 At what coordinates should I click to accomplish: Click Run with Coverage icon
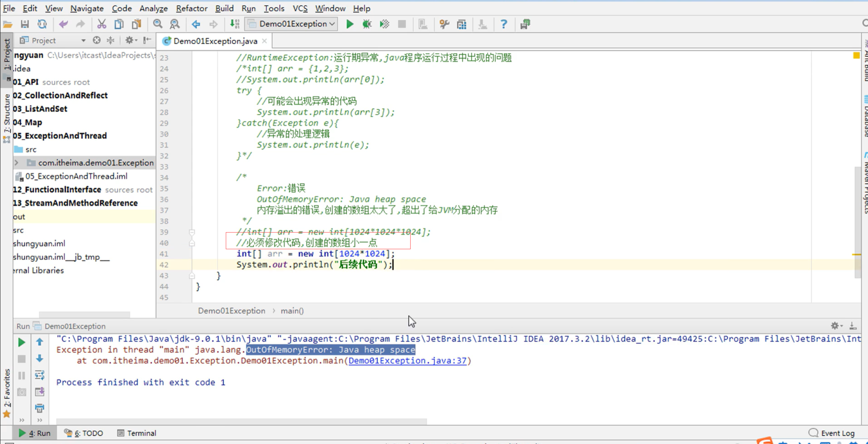tap(384, 24)
